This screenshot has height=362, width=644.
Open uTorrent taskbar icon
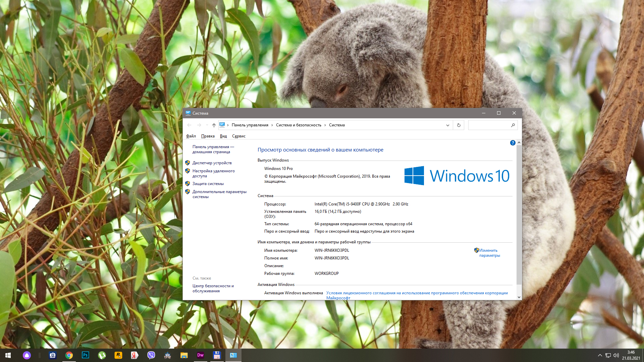102,355
